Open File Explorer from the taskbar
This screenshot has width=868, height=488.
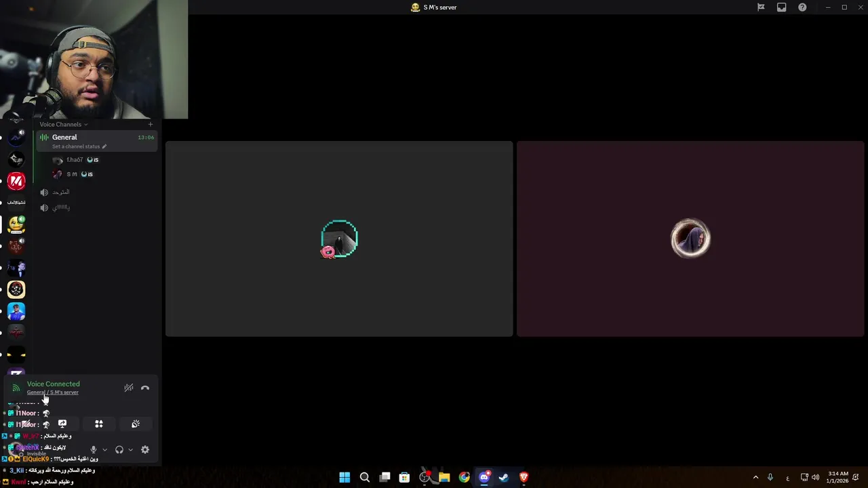[x=444, y=477]
